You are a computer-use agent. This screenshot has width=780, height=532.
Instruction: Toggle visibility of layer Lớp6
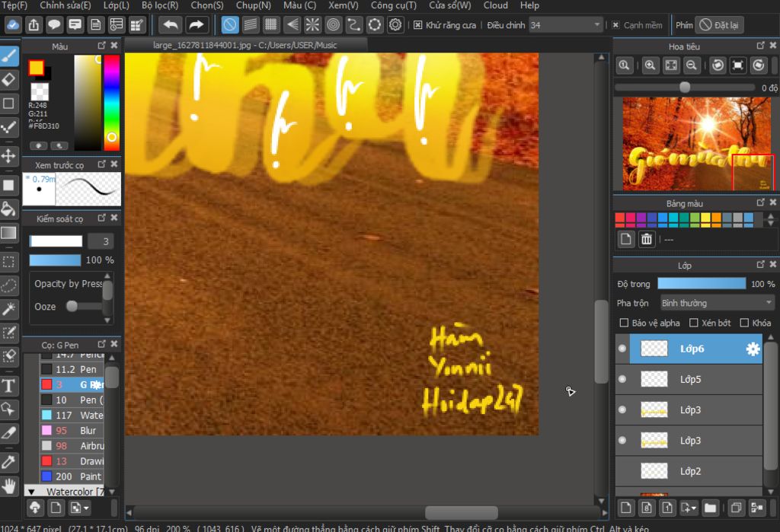click(622, 349)
